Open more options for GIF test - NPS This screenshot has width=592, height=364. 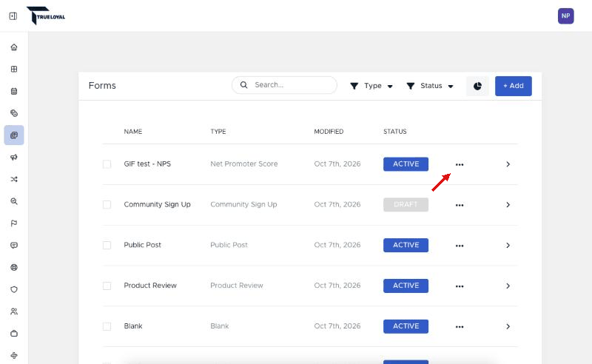[459, 164]
